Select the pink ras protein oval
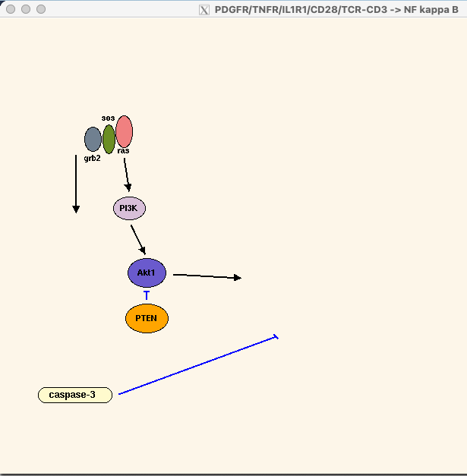Viewport: 467px width, 476px height. tap(124, 131)
